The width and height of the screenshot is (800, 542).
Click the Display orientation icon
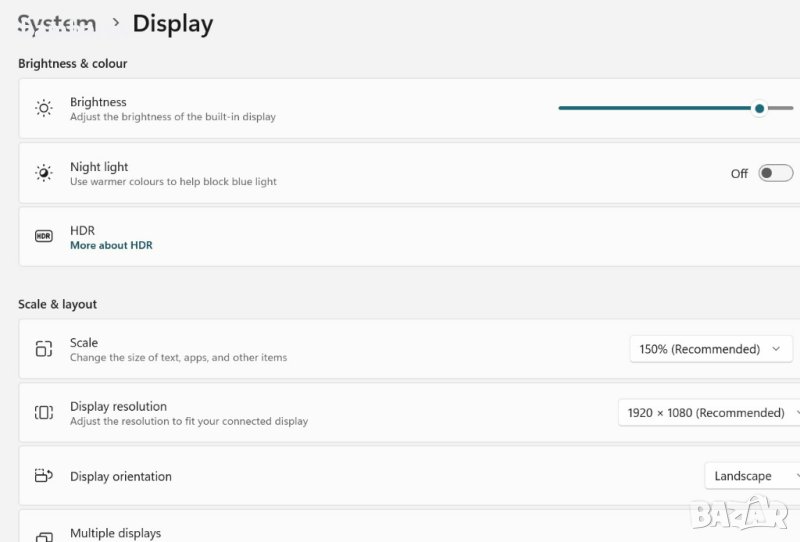point(44,476)
